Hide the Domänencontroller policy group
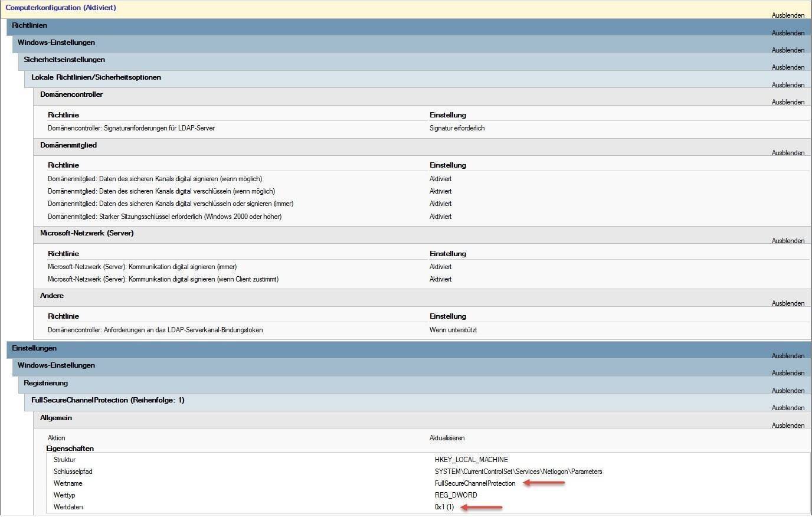This screenshot has width=812, height=517. [x=787, y=102]
